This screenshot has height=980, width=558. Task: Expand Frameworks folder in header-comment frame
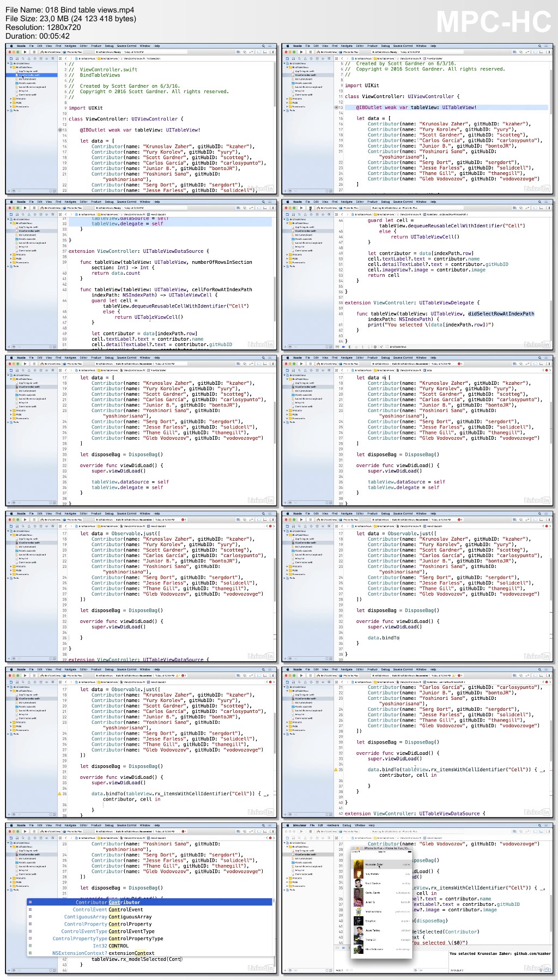pos(11,107)
